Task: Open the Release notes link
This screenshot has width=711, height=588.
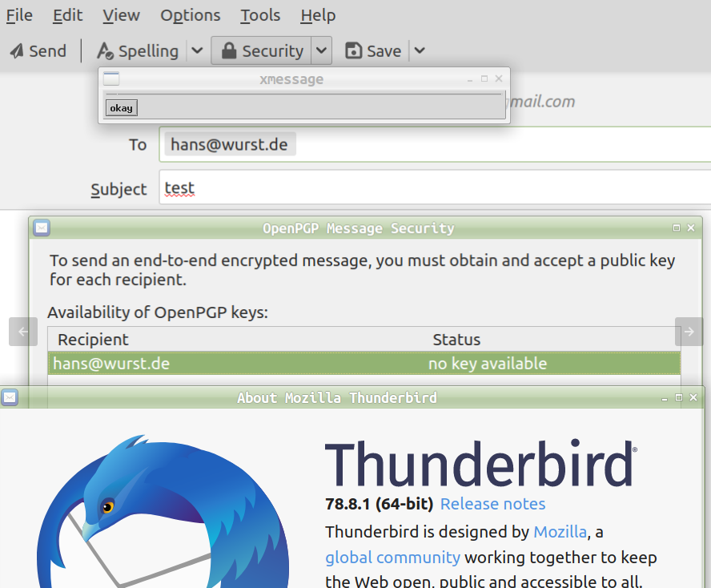Action: (x=493, y=504)
